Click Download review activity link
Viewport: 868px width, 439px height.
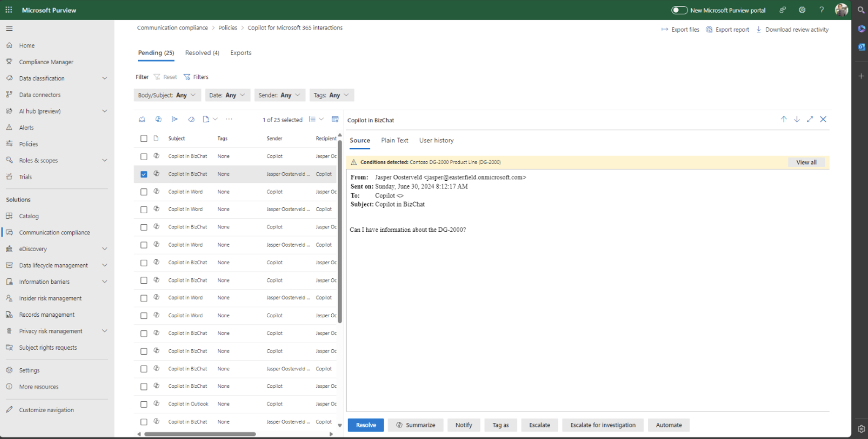pos(792,30)
